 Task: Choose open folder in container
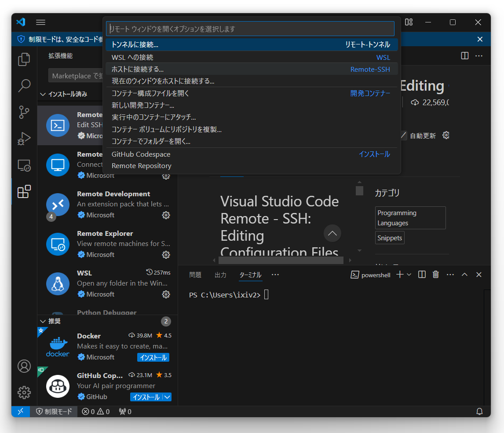pos(252,141)
